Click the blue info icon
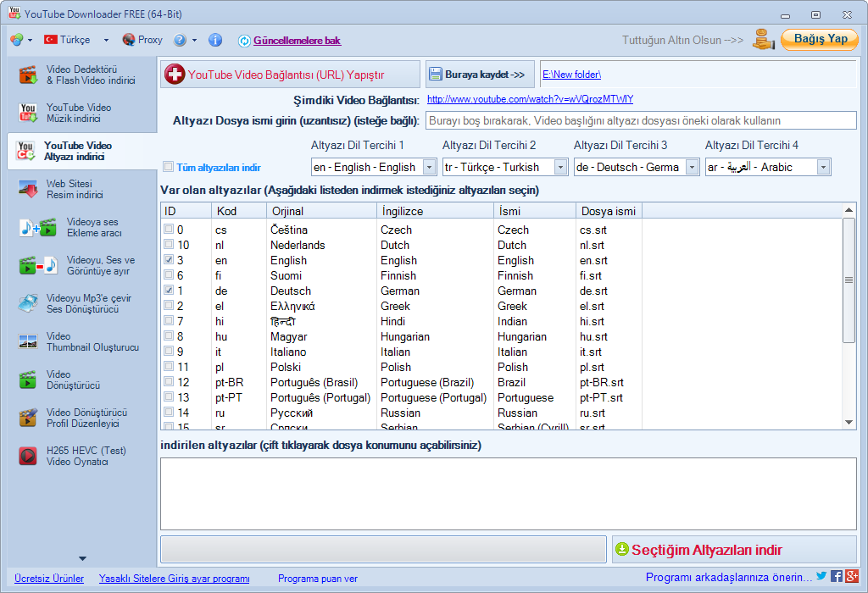 (215, 40)
